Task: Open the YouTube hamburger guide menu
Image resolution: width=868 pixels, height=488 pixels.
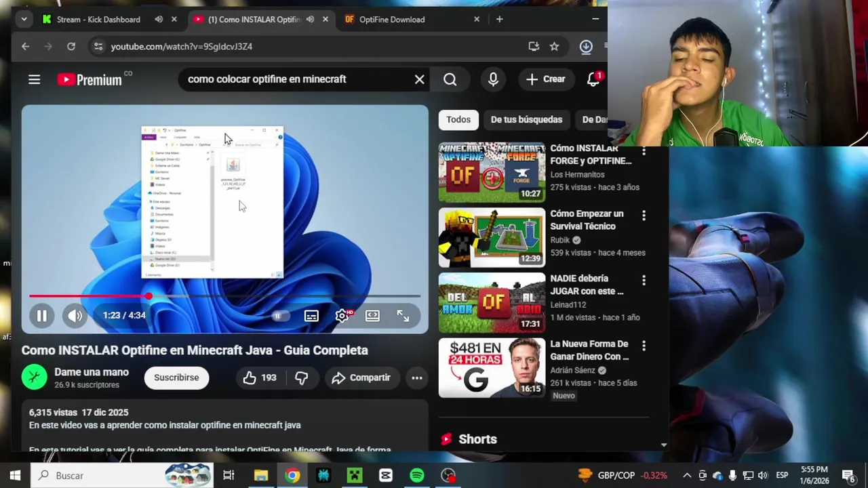Action: pos(34,79)
